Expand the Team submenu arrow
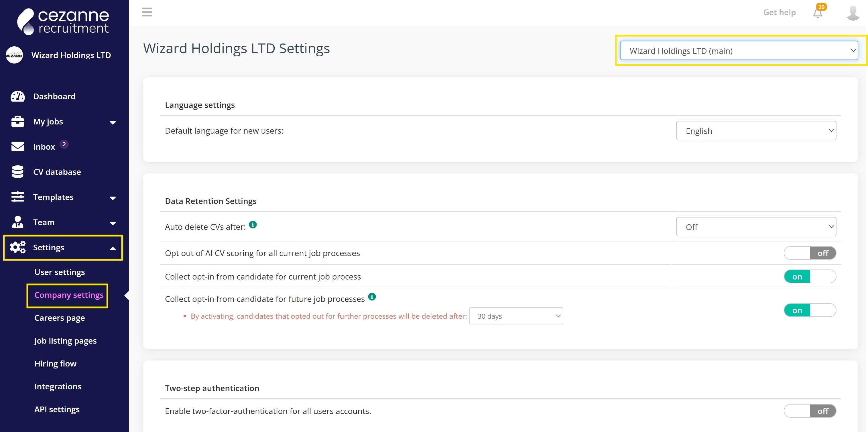 (x=113, y=223)
